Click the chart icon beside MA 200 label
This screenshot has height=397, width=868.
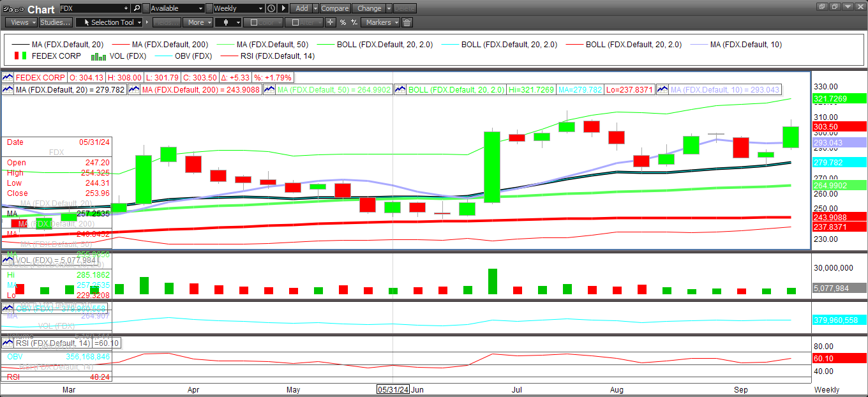click(134, 90)
